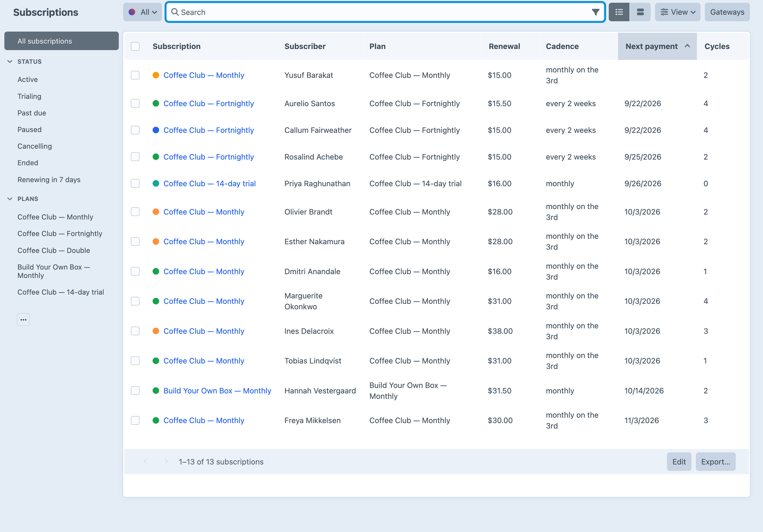Select All subscriptions in the sidebar
Viewport: 763px width, 532px height.
62,41
